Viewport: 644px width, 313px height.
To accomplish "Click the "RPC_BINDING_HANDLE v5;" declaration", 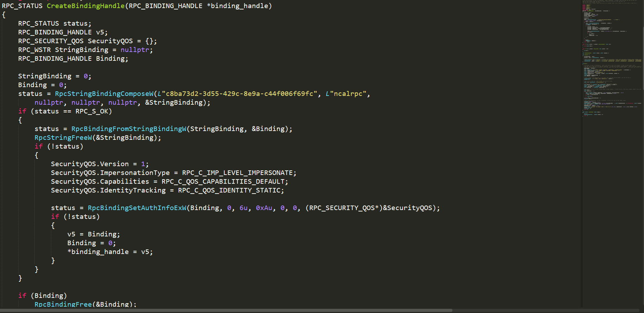I will [x=63, y=32].
